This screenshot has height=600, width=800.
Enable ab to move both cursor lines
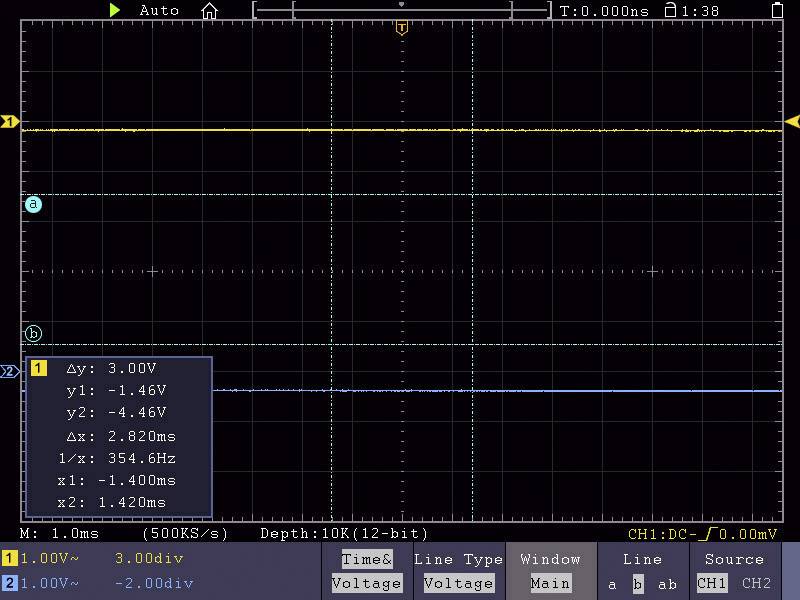point(666,584)
